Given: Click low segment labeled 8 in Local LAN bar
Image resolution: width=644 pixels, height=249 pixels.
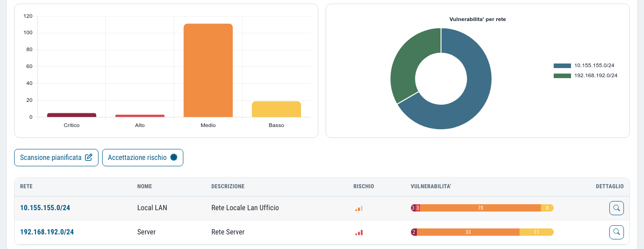Looking at the screenshot, I should point(547,208).
